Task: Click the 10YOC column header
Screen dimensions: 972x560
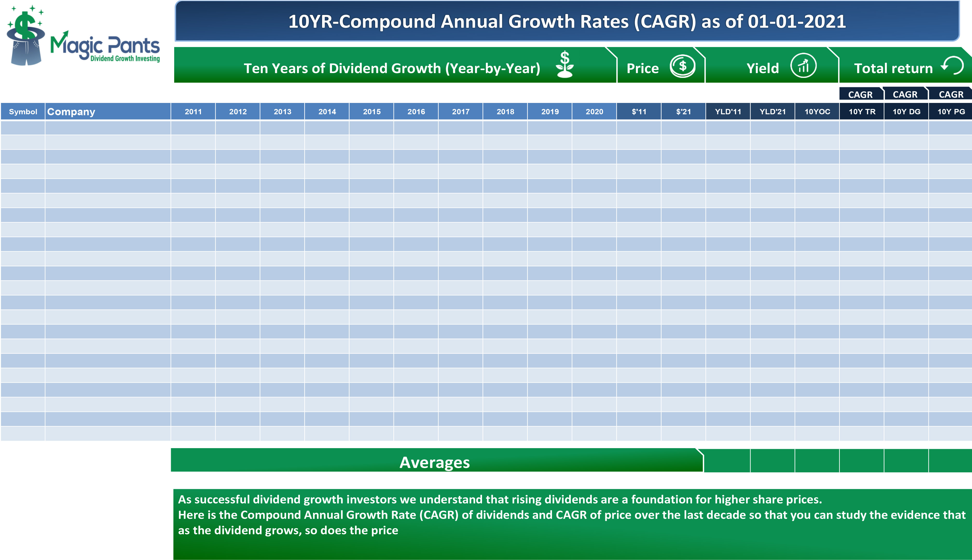Action: [x=817, y=112]
